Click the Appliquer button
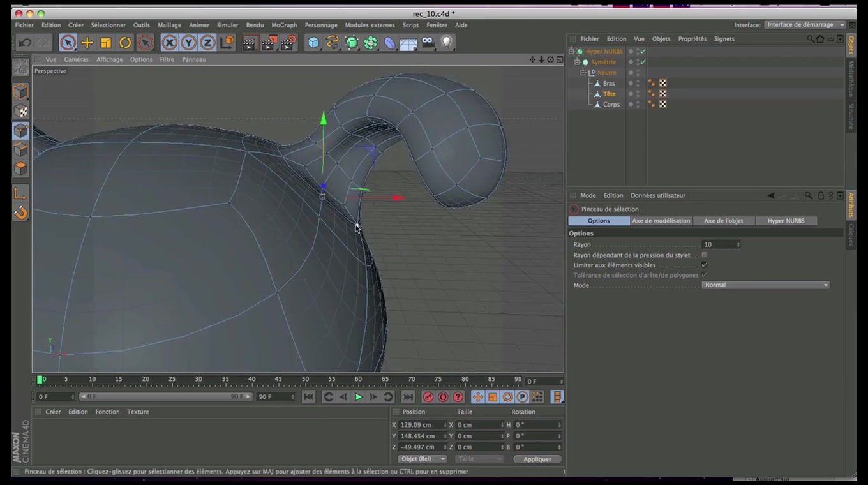This screenshot has height=485, width=868. (537, 459)
